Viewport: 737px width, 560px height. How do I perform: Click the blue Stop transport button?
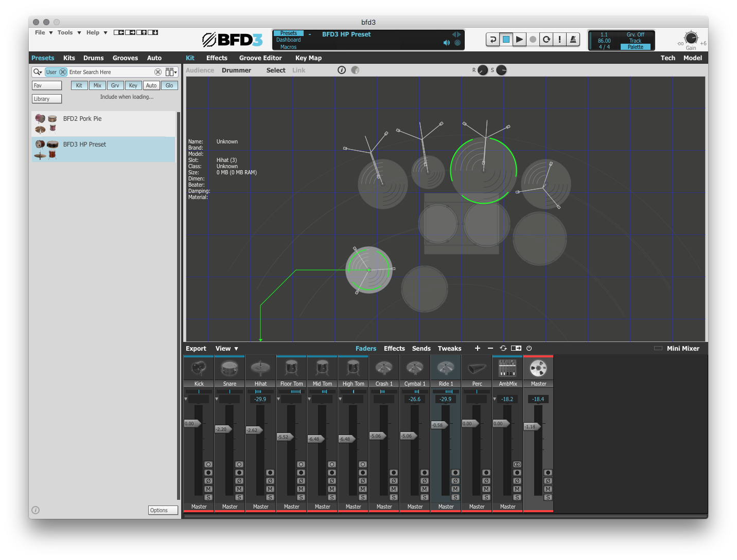(x=506, y=40)
